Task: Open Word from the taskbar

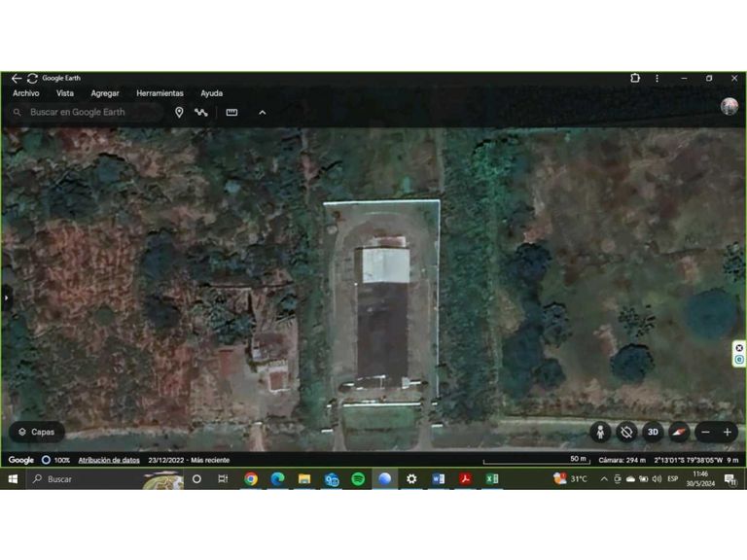Action: point(439,479)
